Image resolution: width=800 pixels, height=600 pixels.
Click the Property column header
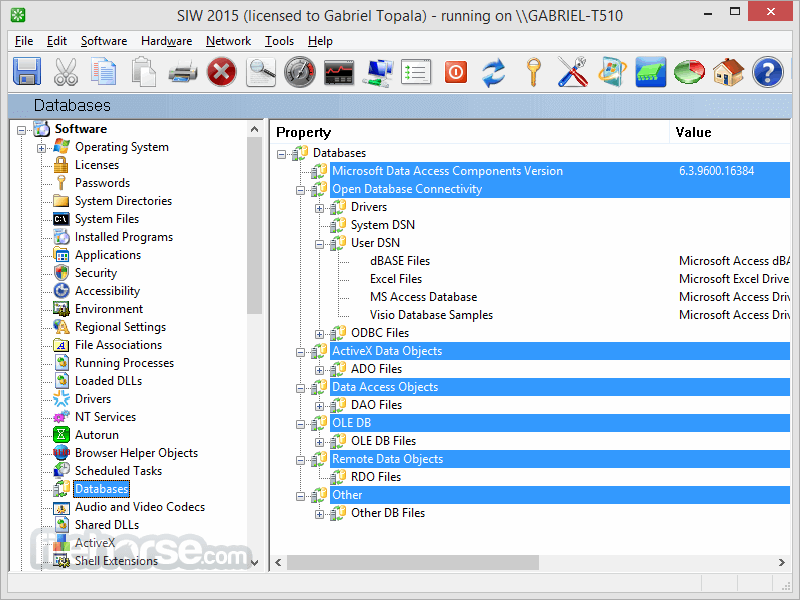tap(469, 132)
